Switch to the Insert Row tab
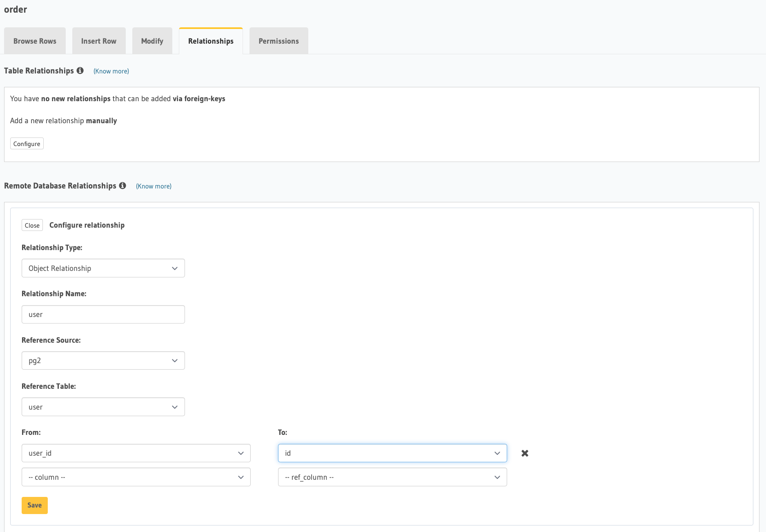Viewport: 766px width, 532px height. (99, 41)
